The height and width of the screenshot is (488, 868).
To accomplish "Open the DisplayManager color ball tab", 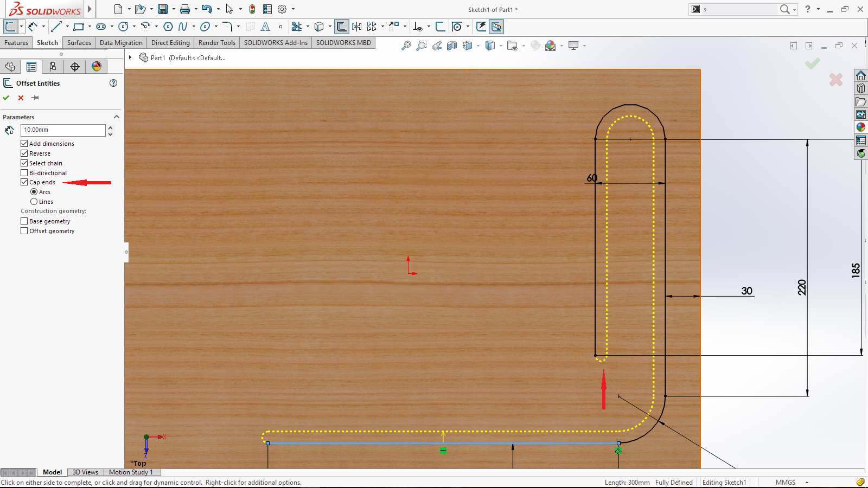I will point(97,67).
